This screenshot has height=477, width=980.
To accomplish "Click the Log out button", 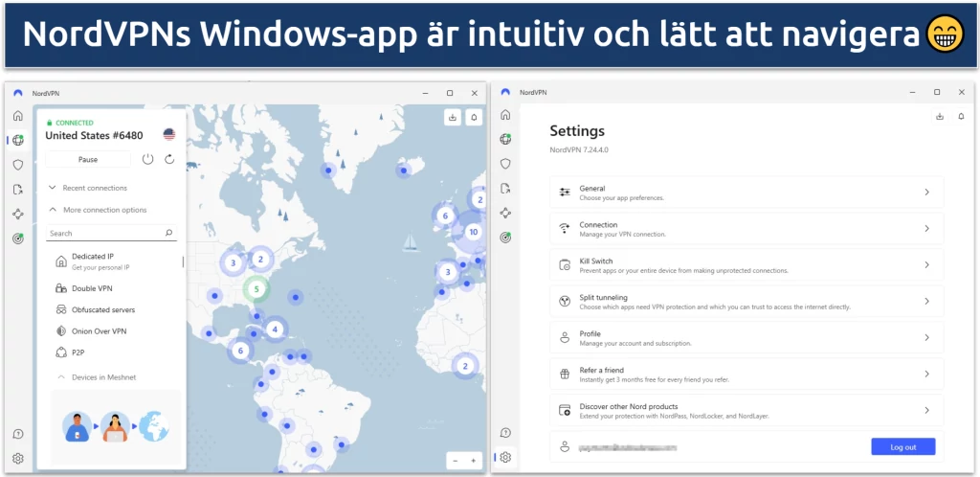I will (x=903, y=447).
